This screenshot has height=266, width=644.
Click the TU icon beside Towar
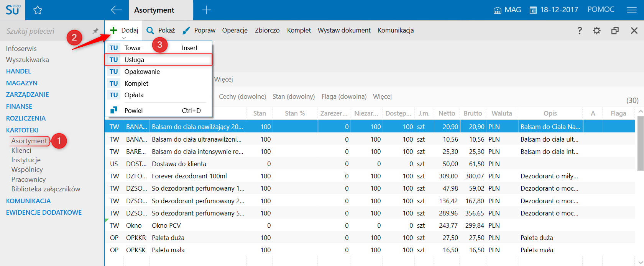pos(113,48)
